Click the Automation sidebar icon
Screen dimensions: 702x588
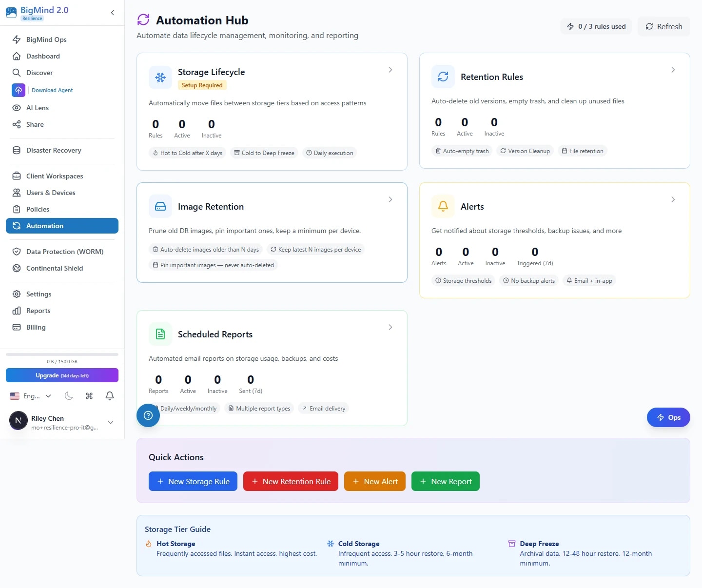pos(17,226)
